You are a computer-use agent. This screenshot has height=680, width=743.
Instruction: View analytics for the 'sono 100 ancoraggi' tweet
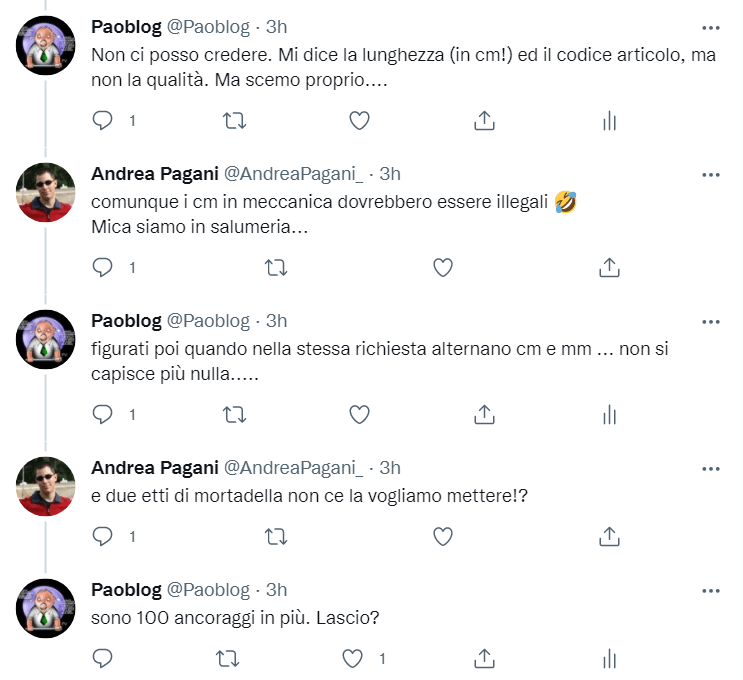tap(609, 659)
